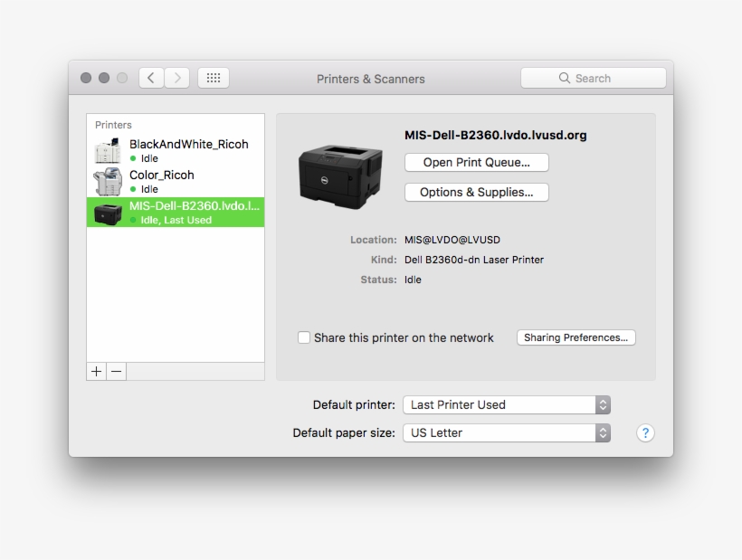Choose BlackAndWhite_Ricoh from the printers list
The height and width of the screenshot is (560, 742).
click(x=188, y=144)
